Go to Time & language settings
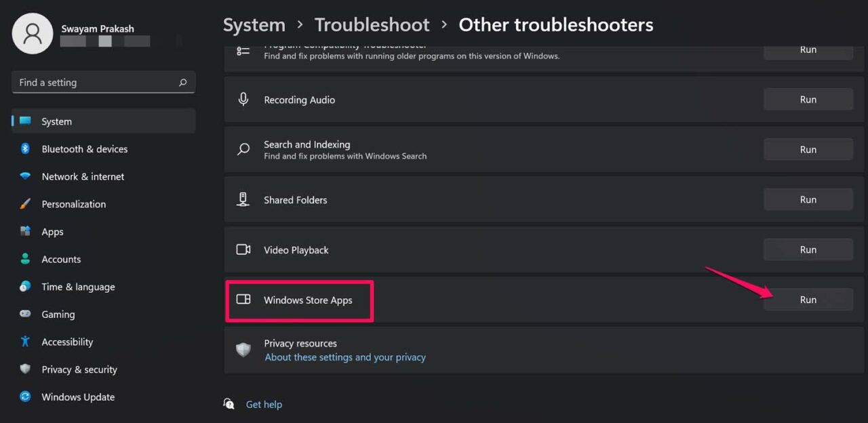This screenshot has width=868, height=423. (x=104, y=287)
